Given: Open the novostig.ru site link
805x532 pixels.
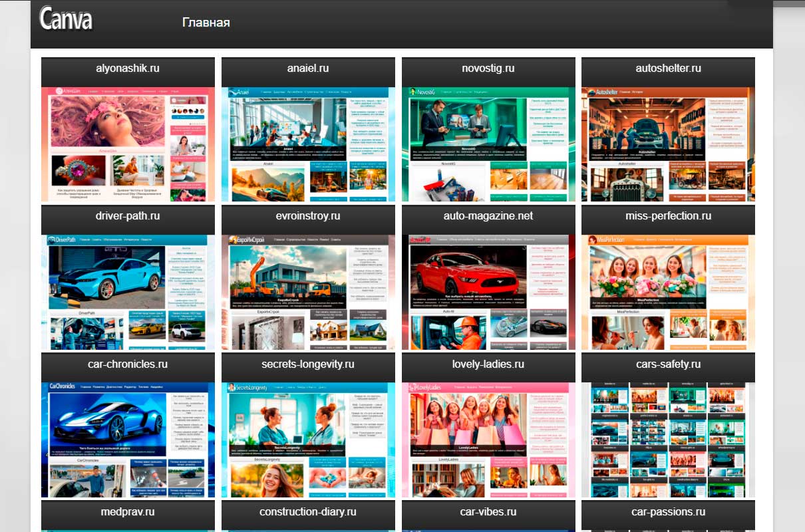Looking at the screenshot, I should point(488,68).
